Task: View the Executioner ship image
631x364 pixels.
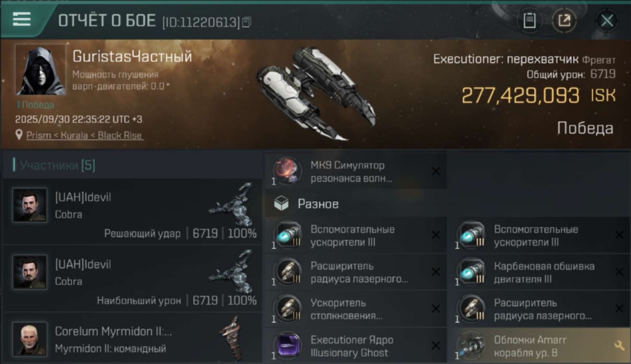Action: coord(315,93)
